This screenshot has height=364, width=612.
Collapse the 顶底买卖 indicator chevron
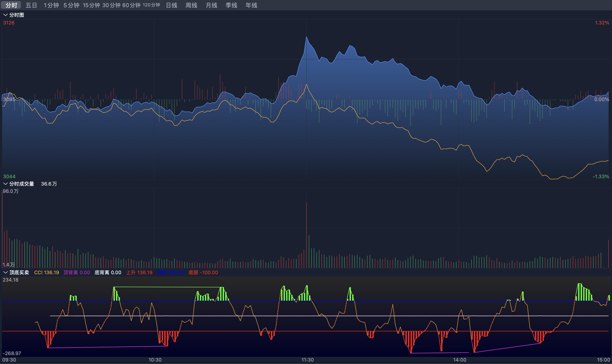click(x=5, y=272)
